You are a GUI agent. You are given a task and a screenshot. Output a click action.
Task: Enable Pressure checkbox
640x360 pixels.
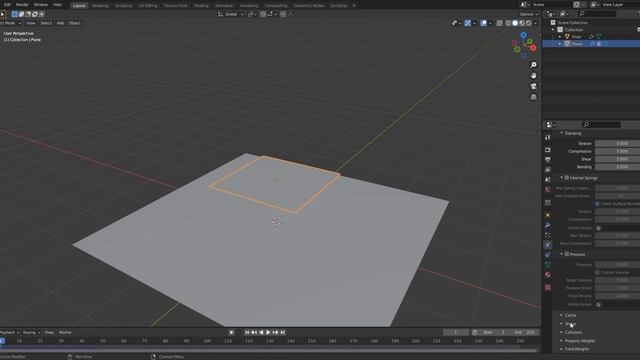(567, 254)
